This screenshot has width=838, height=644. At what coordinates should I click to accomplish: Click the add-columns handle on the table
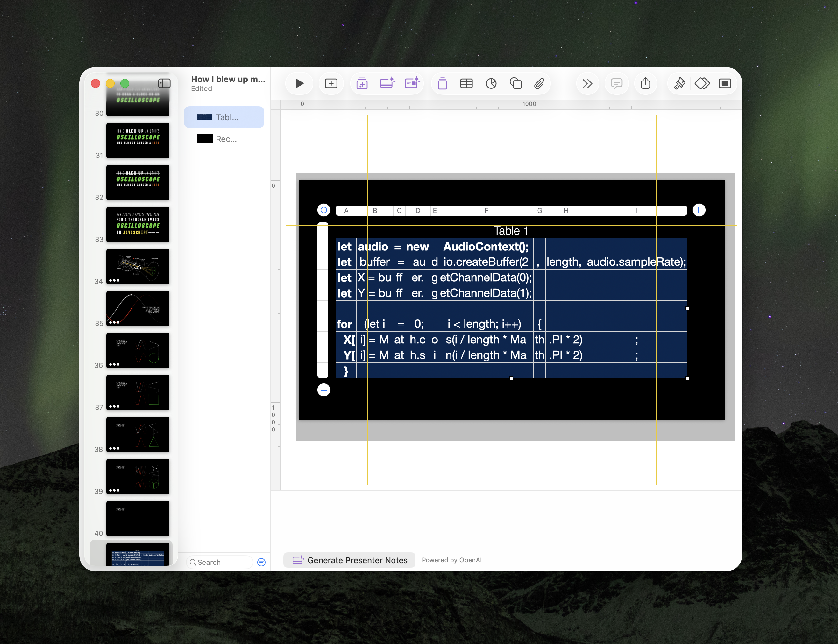[699, 210]
